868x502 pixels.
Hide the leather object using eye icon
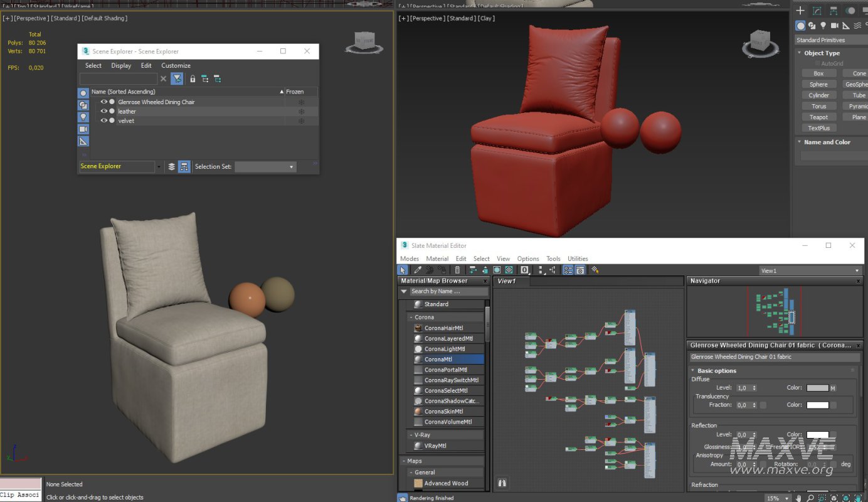coord(104,111)
